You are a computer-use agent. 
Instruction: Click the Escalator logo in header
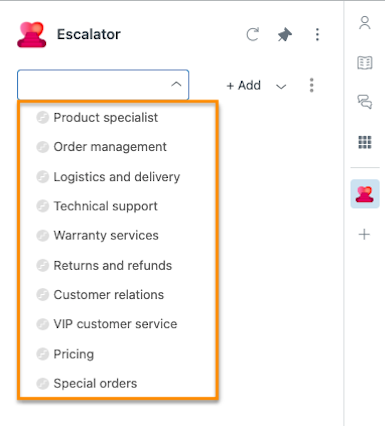(x=32, y=35)
